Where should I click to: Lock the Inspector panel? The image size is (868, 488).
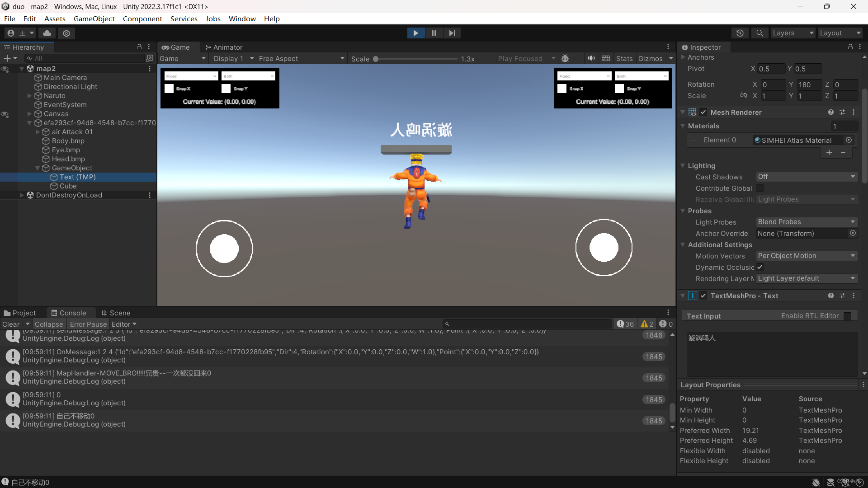(x=850, y=47)
